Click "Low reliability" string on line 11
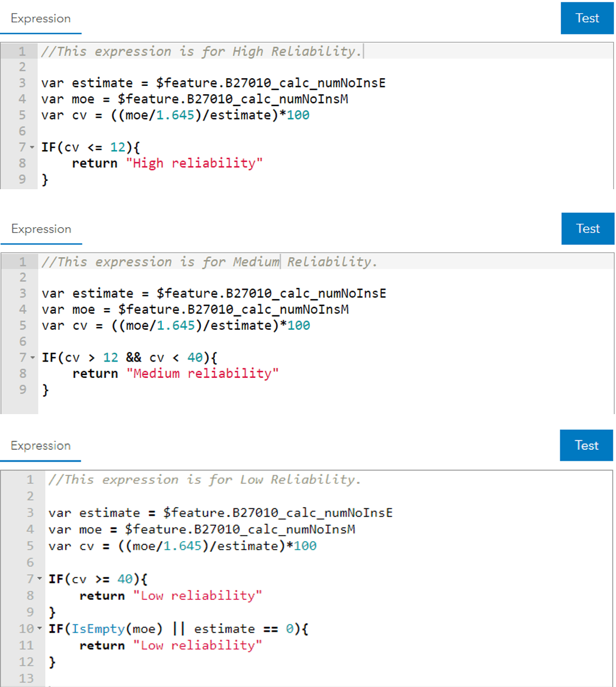This screenshot has width=616, height=687. point(198,645)
